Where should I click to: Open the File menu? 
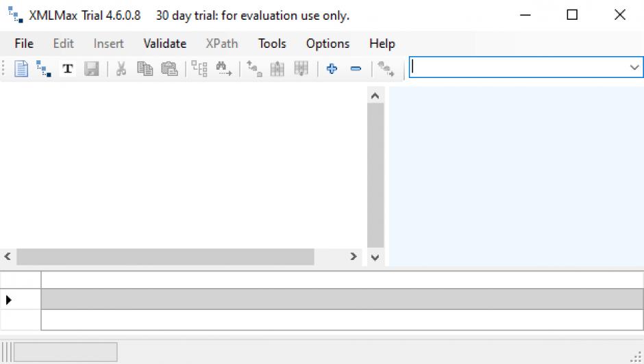click(x=24, y=44)
